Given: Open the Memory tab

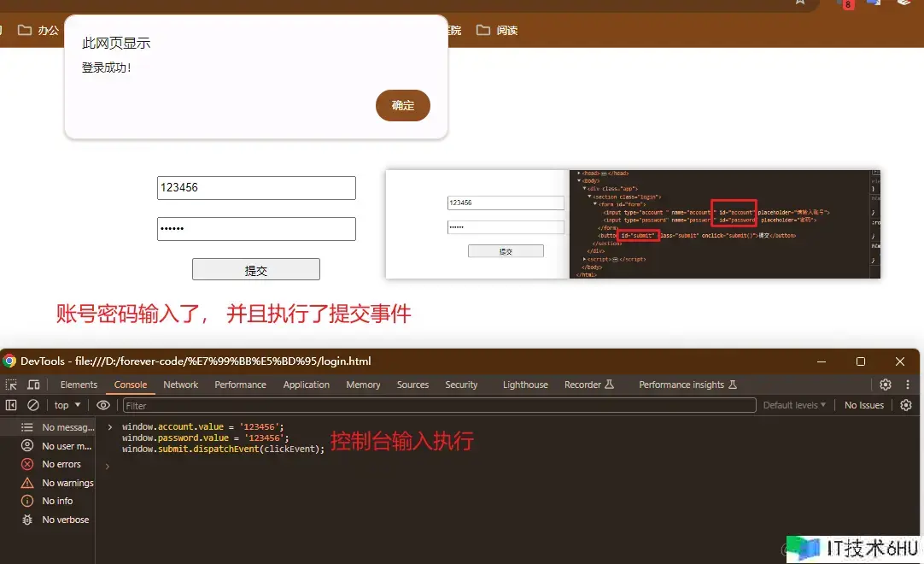Looking at the screenshot, I should 363,385.
